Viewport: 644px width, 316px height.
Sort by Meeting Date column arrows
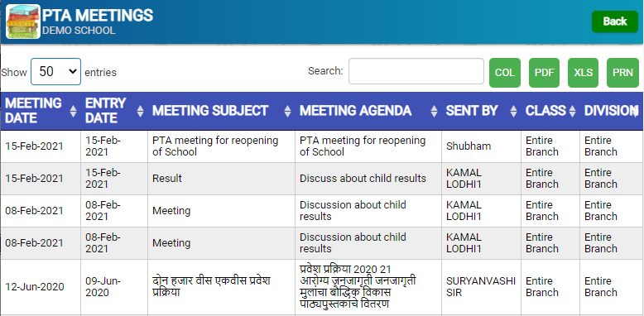point(73,111)
